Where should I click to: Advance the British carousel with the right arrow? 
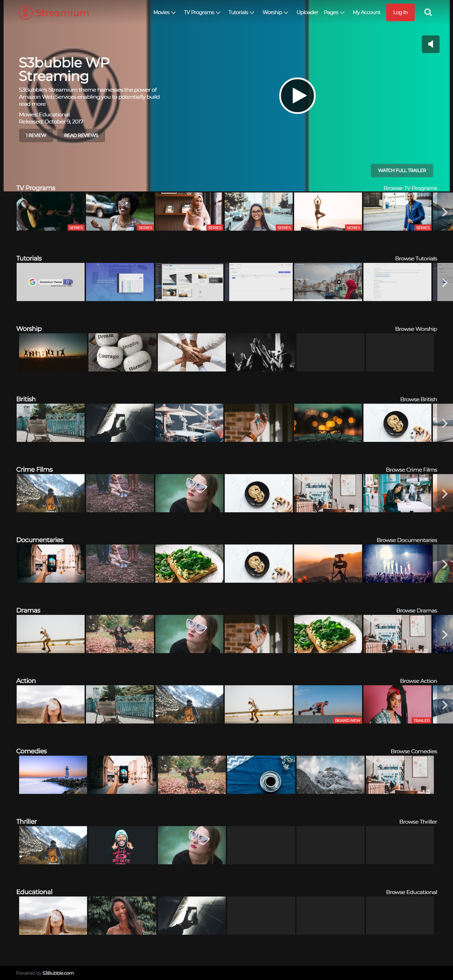[445, 423]
